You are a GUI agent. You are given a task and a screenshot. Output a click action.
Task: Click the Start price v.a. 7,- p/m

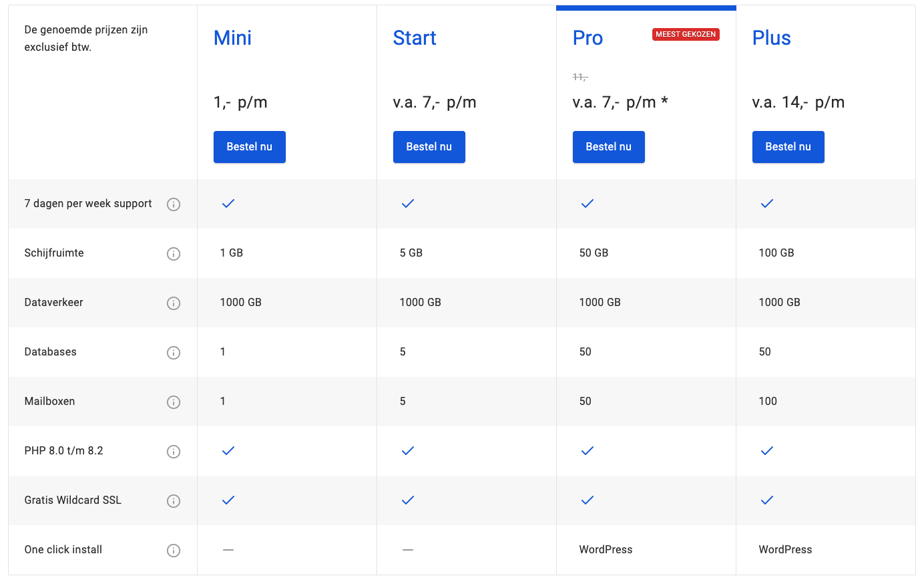435,102
